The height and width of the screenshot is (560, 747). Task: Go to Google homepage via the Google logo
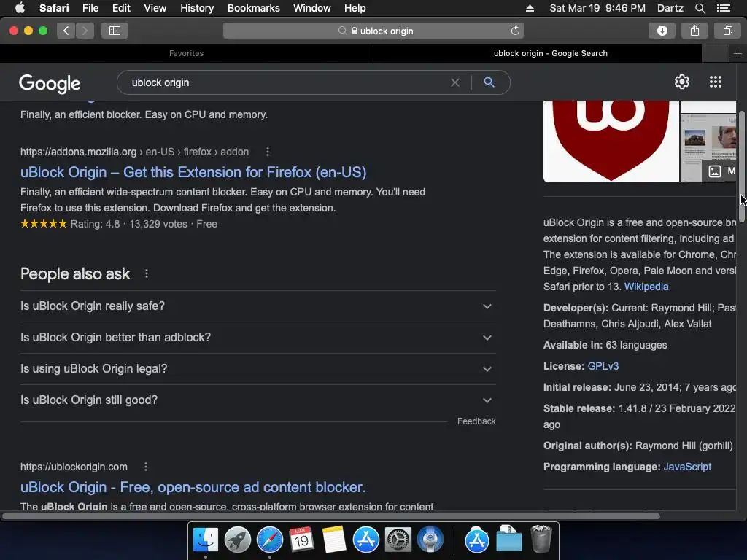click(x=50, y=83)
